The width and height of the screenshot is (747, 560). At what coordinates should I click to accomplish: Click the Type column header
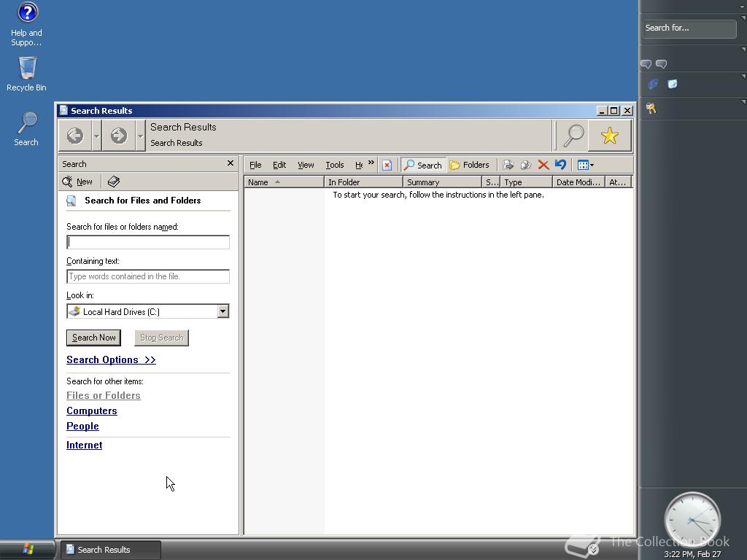click(527, 182)
